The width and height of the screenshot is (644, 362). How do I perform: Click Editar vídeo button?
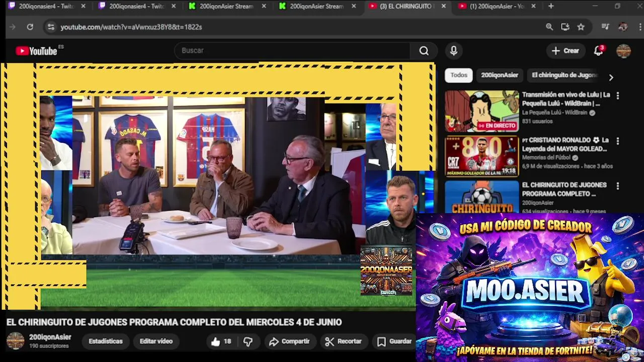156,341
